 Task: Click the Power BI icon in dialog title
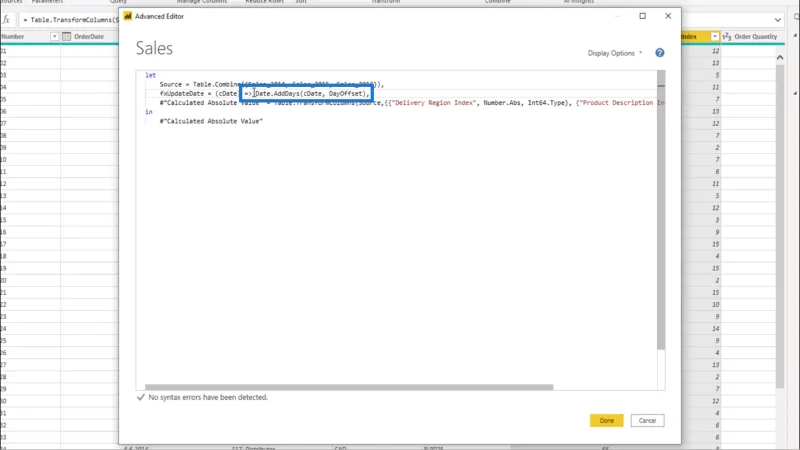(128, 16)
